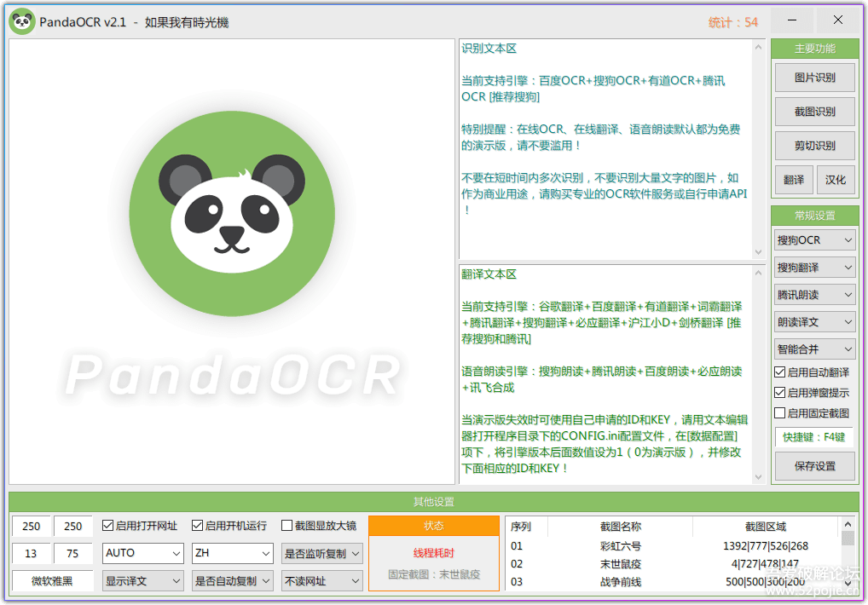This screenshot has height=605, width=868.
Task: Click the 翻译 button
Action: click(x=793, y=180)
